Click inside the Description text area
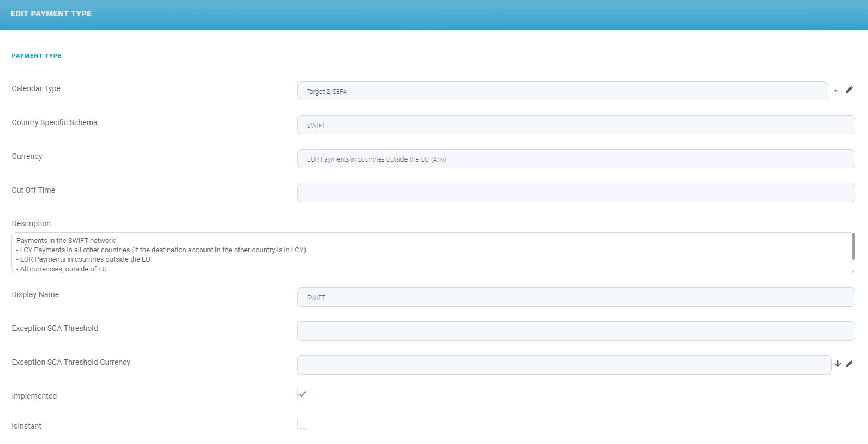 point(431,253)
